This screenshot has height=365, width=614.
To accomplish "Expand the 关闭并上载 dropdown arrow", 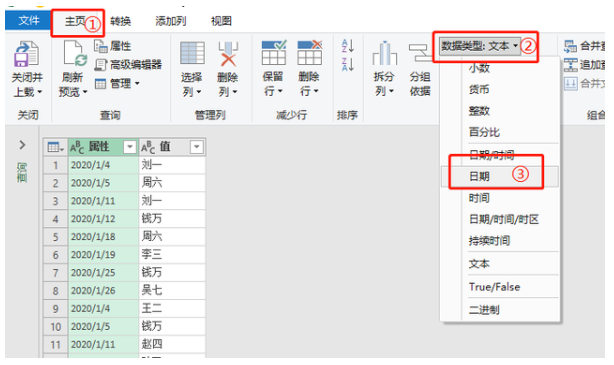I will click(x=40, y=93).
